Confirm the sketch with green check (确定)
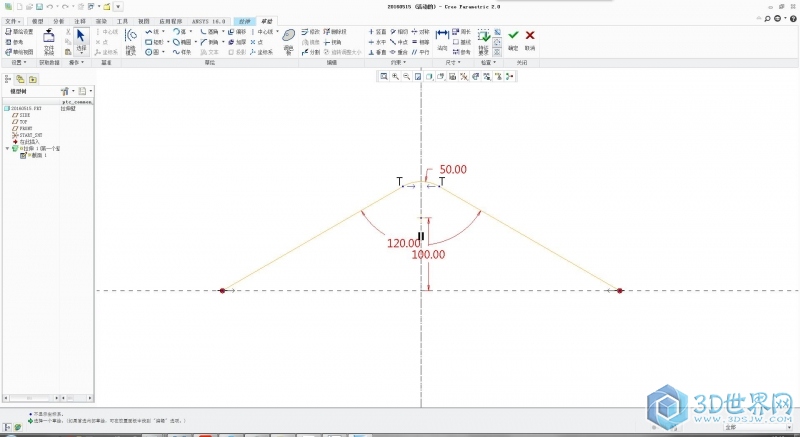Viewport: 800px width, 437px height. (x=513, y=40)
